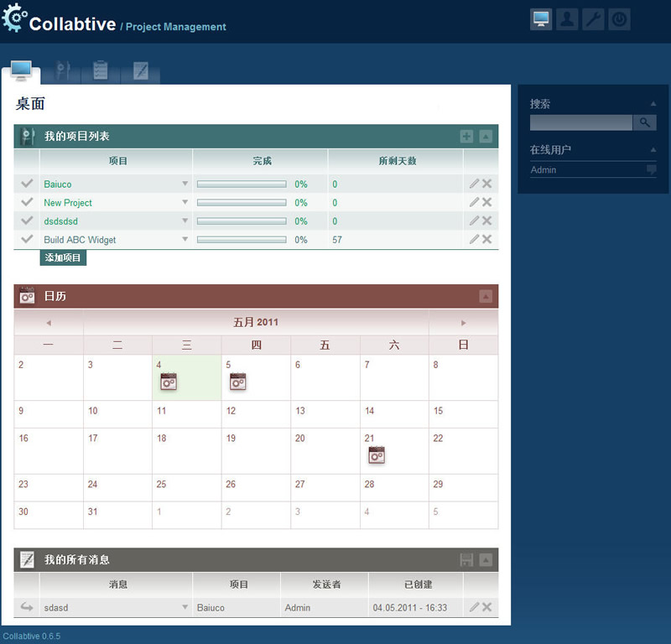671x644 pixels.
Task: Select calendar day 15
Action: [438, 411]
